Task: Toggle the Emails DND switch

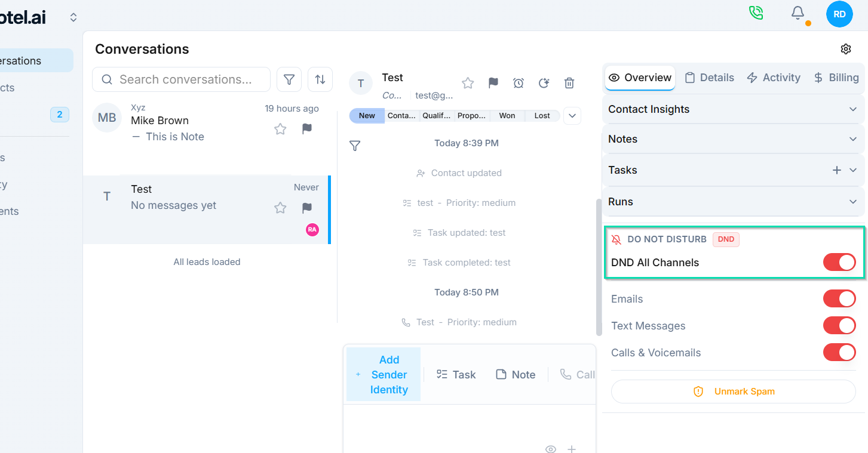Action: click(x=839, y=299)
